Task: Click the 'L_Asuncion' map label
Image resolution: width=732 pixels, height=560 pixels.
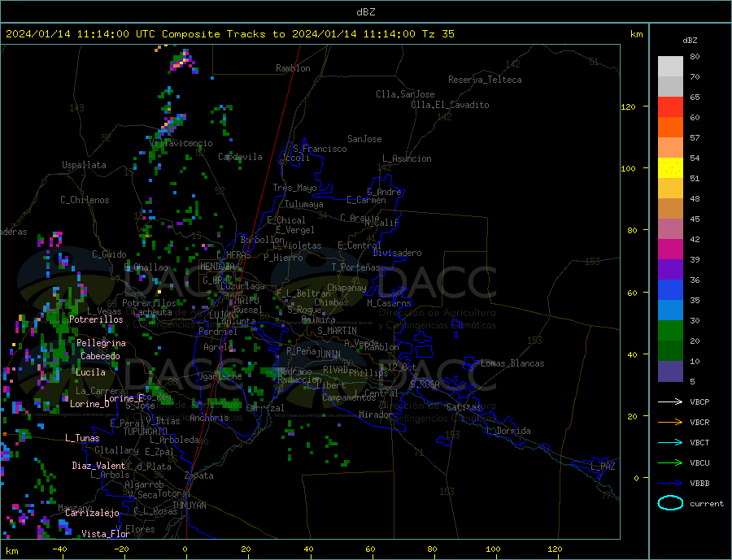Action: [x=407, y=158]
